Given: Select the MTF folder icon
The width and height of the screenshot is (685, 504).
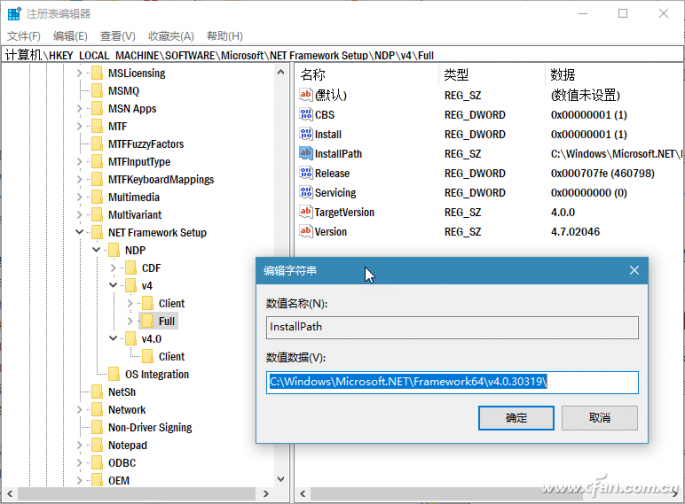Looking at the screenshot, I should pyautogui.click(x=97, y=126).
